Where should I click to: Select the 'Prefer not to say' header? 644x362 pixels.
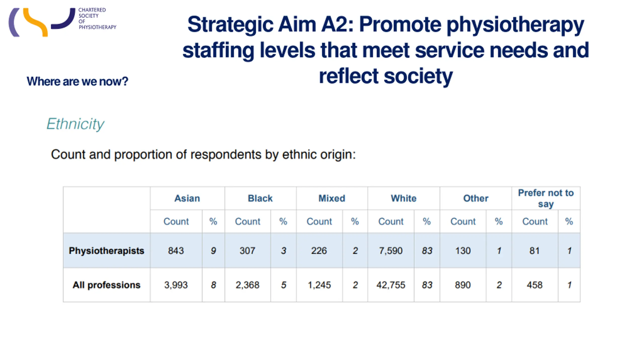point(546,198)
